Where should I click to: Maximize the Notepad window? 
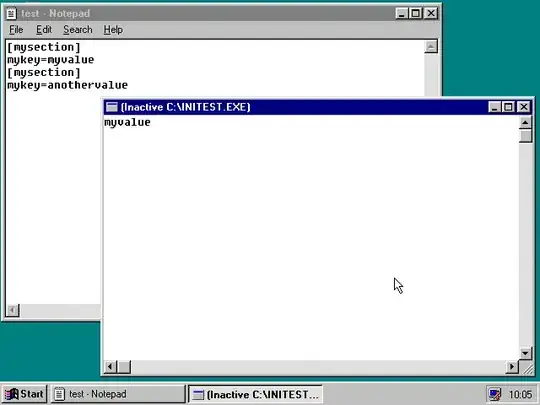[416, 13]
